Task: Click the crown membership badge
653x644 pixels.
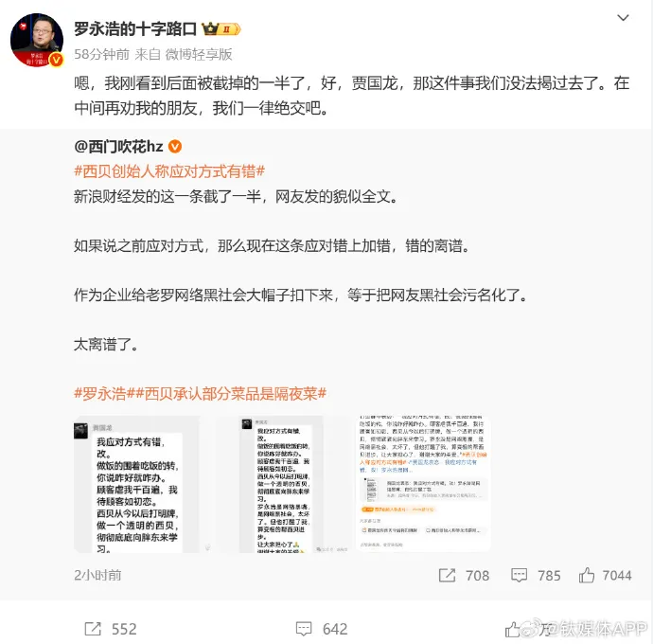Action: click(221, 28)
